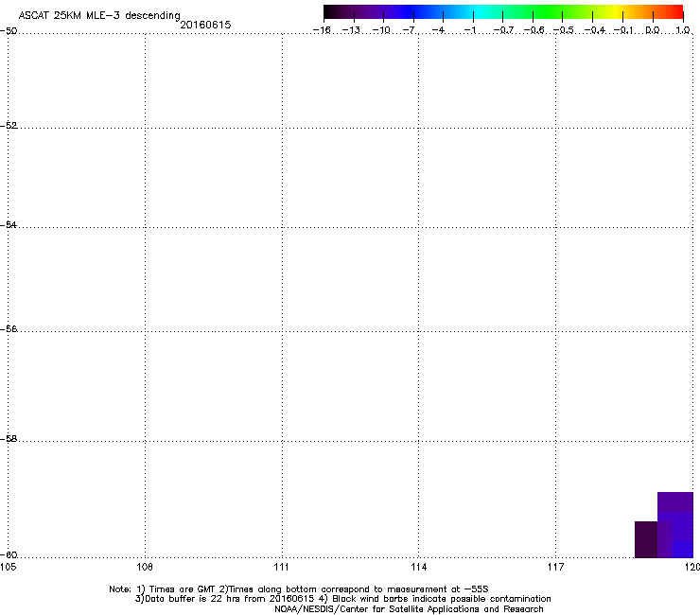The width and height of the screenshot is (700, 615).
Task: Pick the cyan section of the colorbar
Action: [478, 12]
